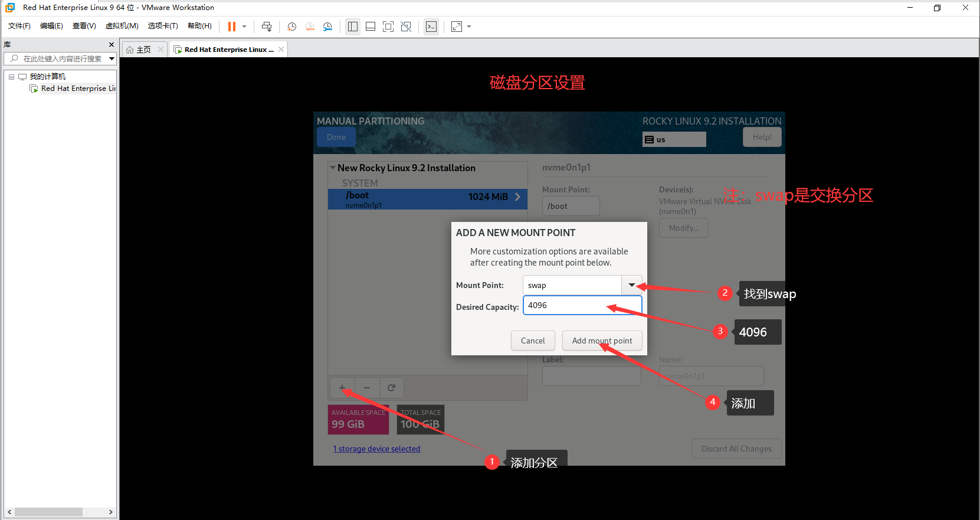Image resolution: width=980 pixels, height=520 pixels.
Task: Select the Red Hat Enterprise Linux tab
Action: click(229, 50)
